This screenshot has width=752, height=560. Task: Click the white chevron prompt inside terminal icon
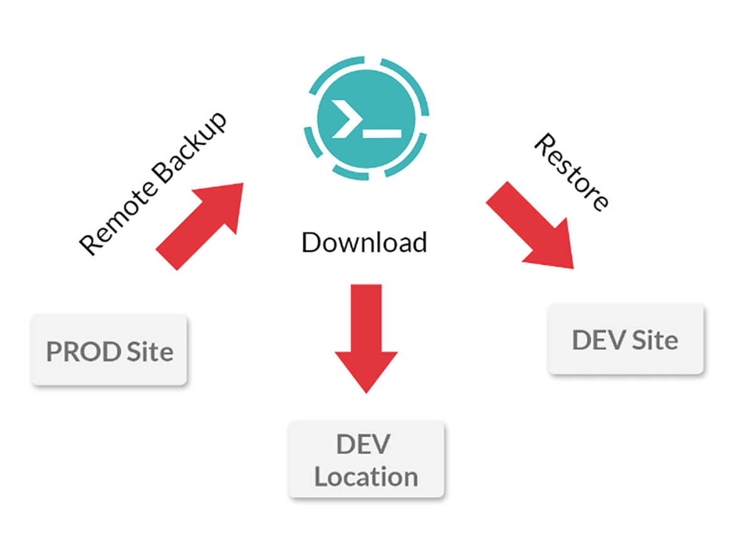[x=345, y=117]
